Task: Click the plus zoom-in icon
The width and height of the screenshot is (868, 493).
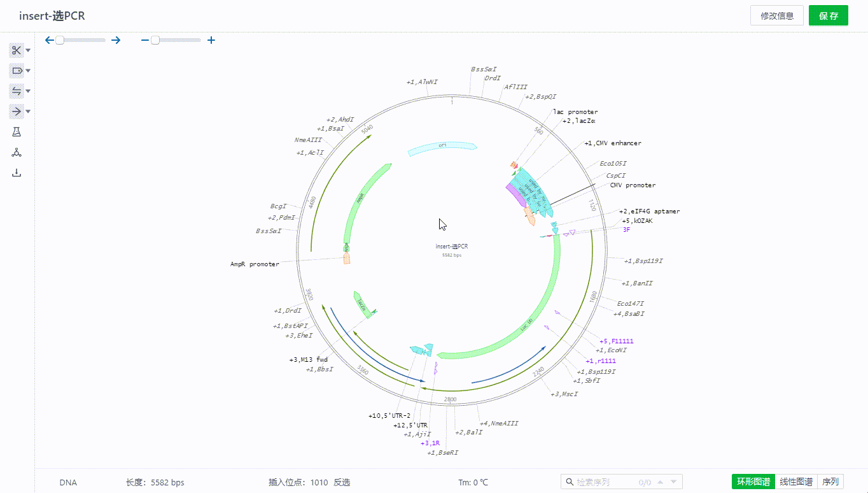Action: click(x=211, y=40)
